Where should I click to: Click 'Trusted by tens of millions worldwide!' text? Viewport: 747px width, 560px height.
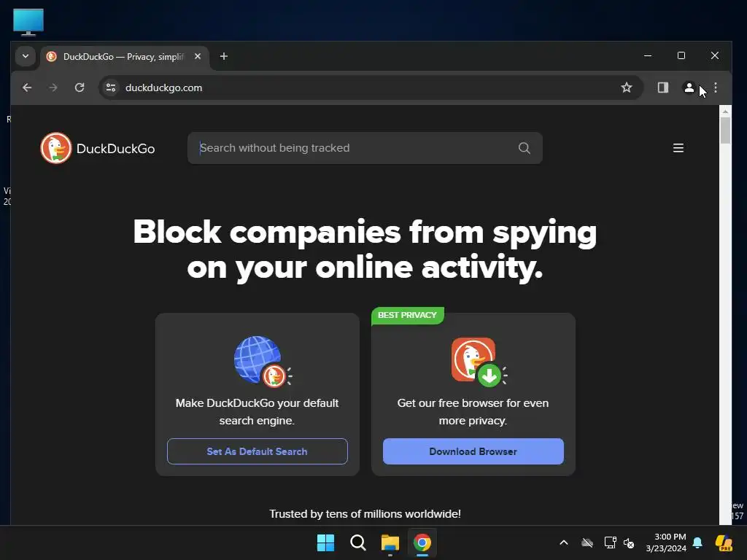[x=365, y=514]
